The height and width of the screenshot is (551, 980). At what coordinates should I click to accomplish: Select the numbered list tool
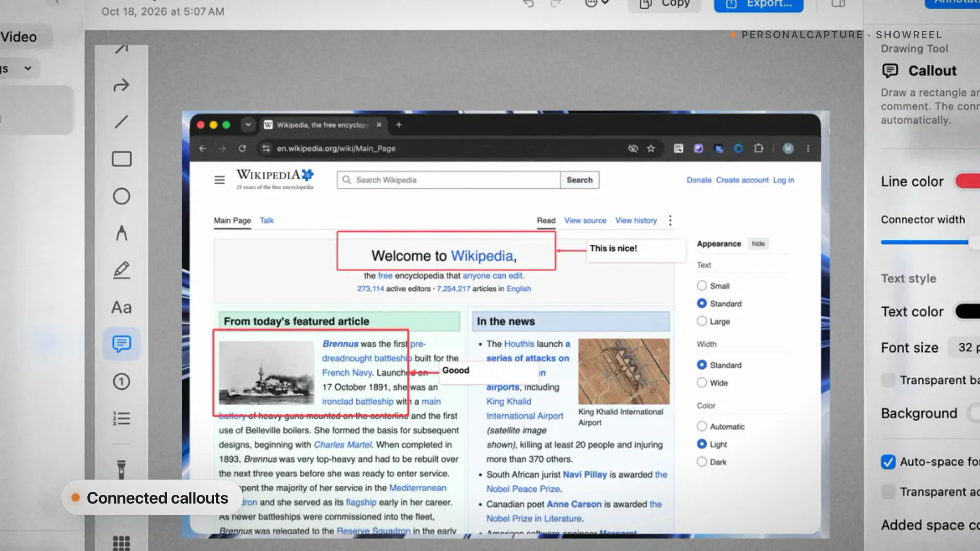pos(121,419)
